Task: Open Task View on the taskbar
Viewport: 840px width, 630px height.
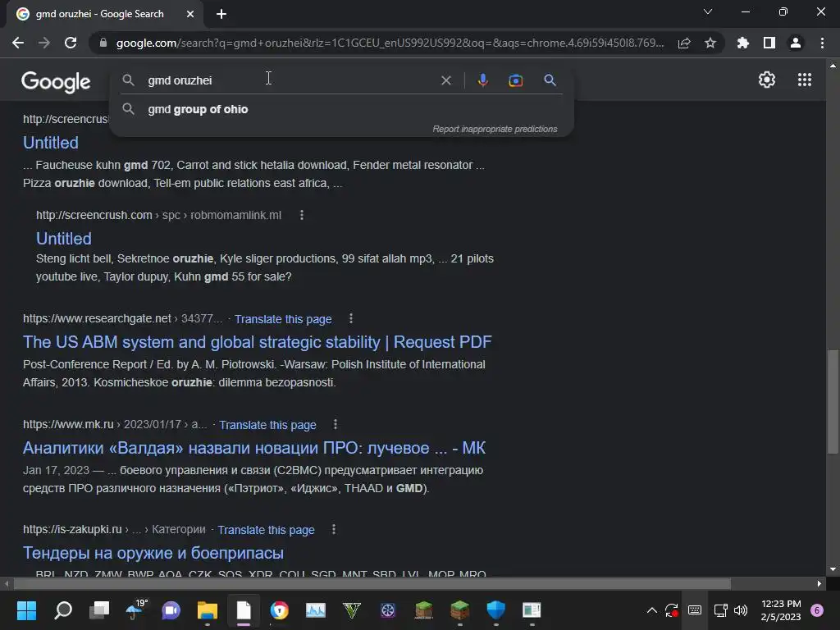Action: pyautogui.click(x=99, y=609)
